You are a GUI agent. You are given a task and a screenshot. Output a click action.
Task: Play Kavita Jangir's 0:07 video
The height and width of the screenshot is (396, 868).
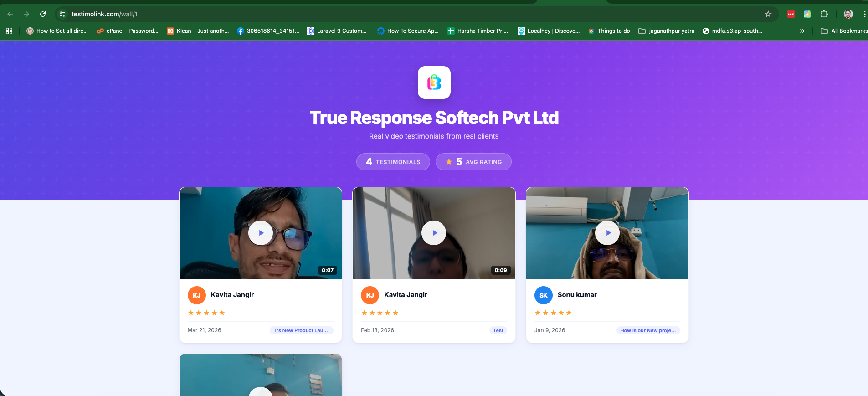(261, 233)
